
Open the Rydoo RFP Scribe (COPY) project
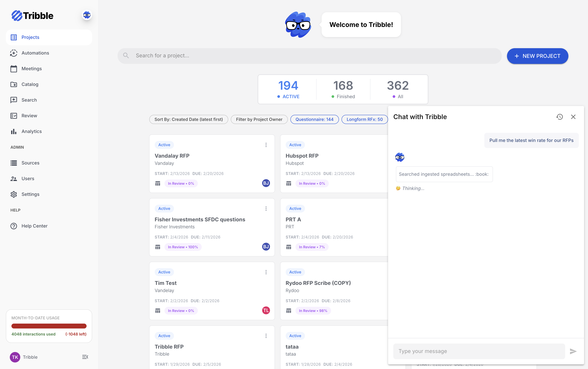tap(318, 283)
